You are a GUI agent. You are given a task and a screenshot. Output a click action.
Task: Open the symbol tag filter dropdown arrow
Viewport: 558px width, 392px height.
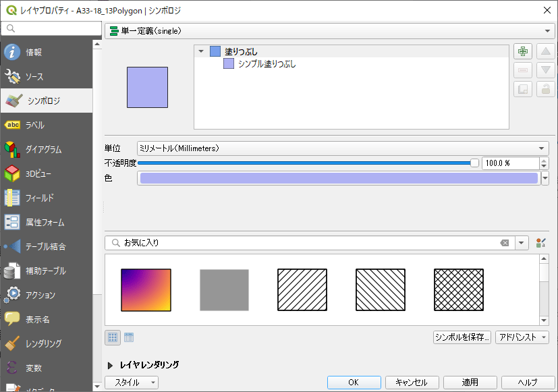522,243
